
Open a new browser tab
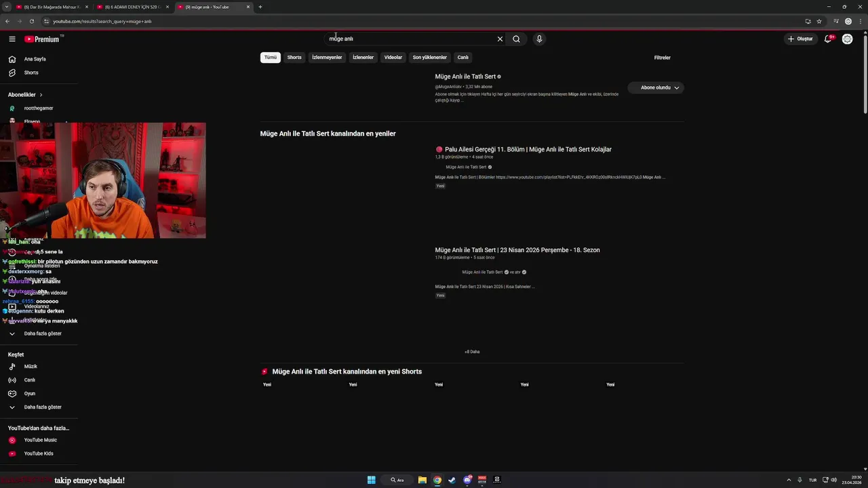[260, 7]
